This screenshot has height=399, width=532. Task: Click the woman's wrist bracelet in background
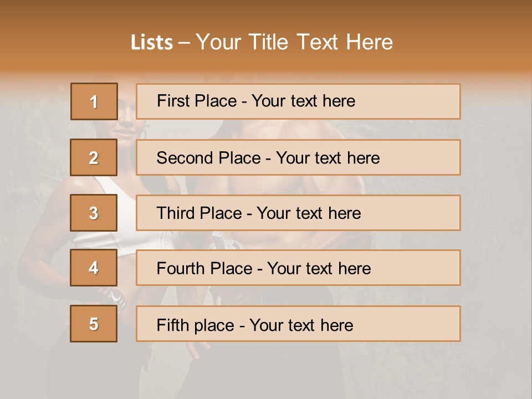(x=116, y=296)
